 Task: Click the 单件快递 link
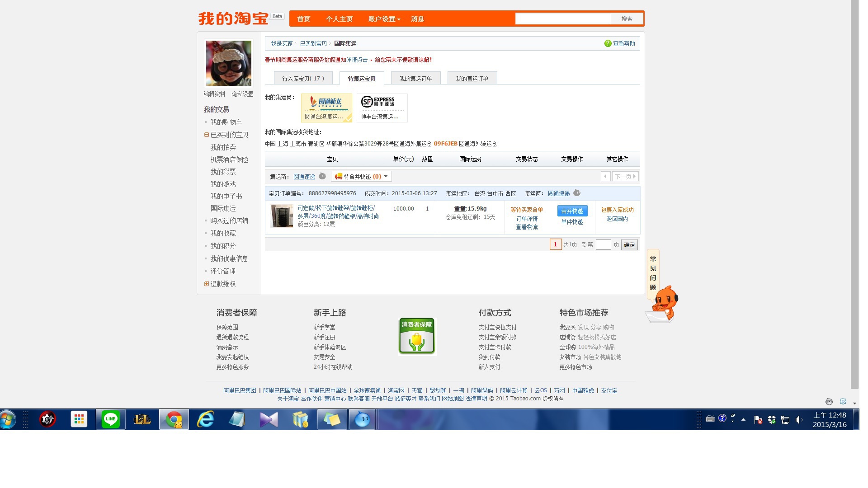coord(572,222)
